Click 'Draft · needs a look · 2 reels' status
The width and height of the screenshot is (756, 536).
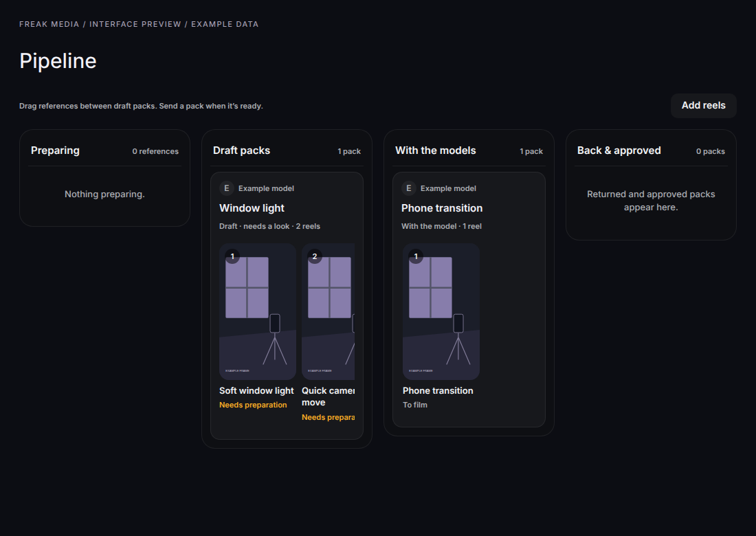point(269,226)
